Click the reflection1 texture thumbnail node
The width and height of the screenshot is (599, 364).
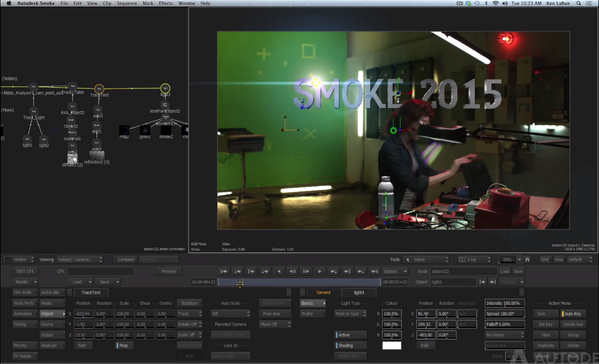[x=97, y=154]
